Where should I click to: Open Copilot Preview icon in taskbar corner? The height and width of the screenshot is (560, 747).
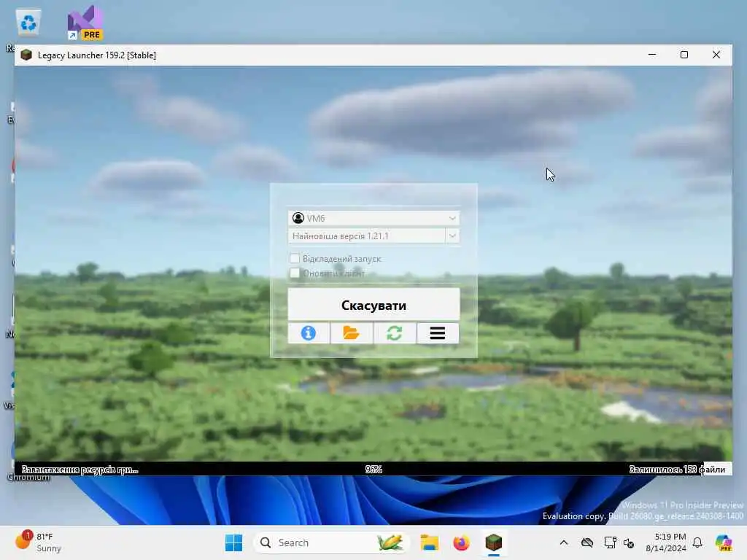[x=724, y=542]
